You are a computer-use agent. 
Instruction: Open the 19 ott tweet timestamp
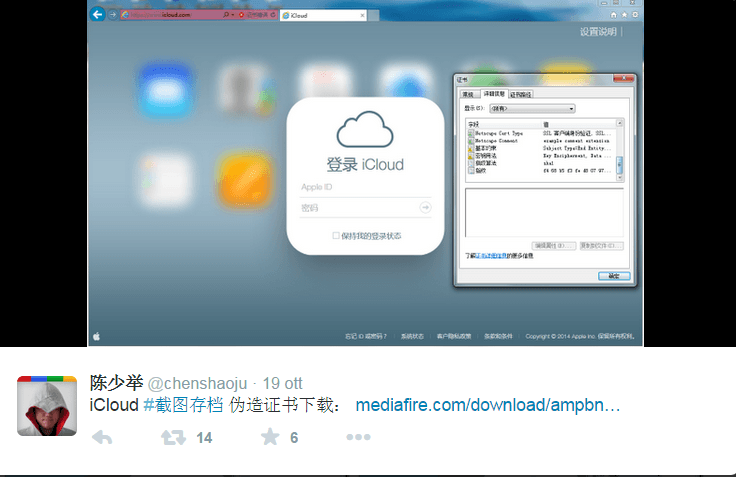pyautogui.click(x=283, y=384)
